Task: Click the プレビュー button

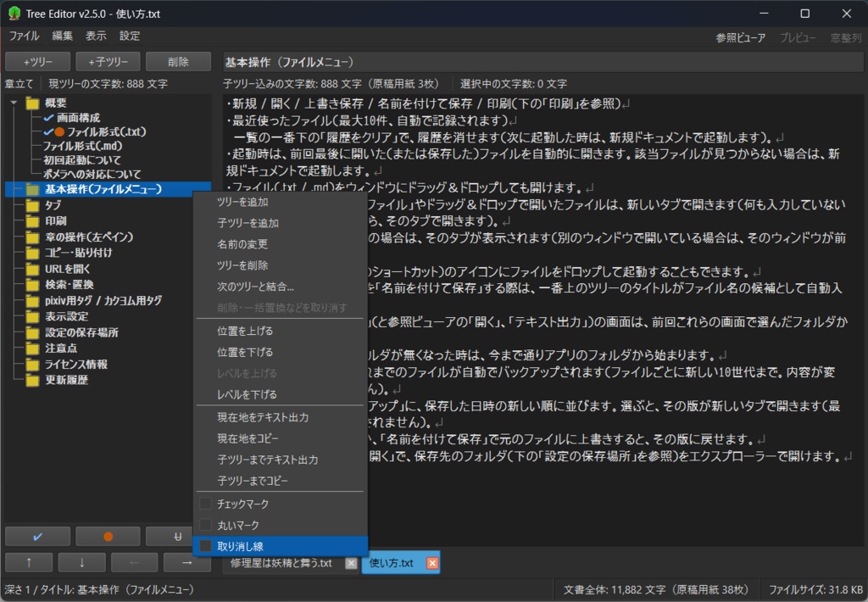Action: [798, 37]
